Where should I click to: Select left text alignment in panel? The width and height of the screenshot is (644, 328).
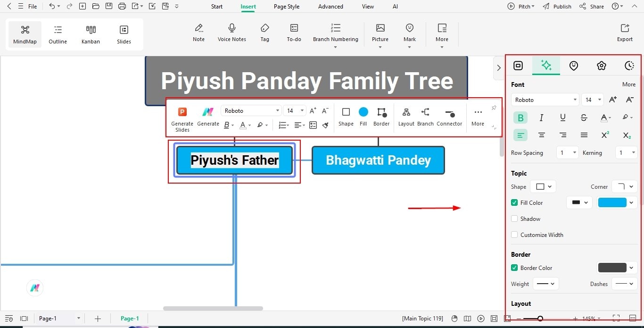coord(520,135)
